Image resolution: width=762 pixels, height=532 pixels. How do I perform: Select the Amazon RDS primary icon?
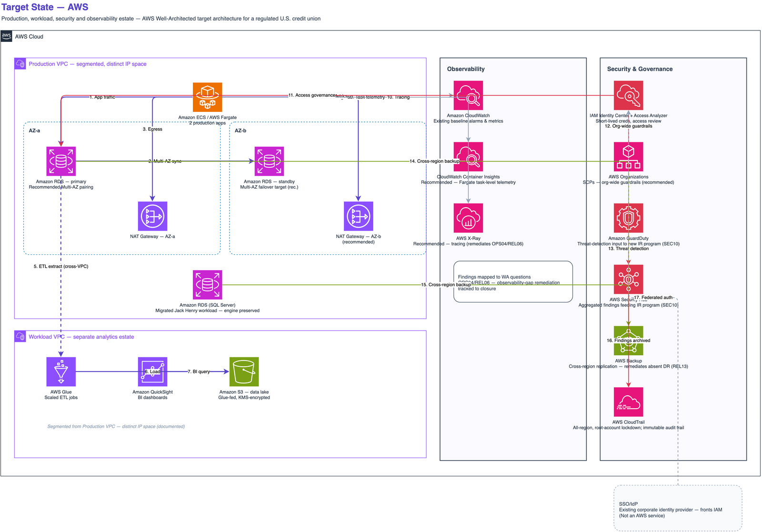point(61,161)
